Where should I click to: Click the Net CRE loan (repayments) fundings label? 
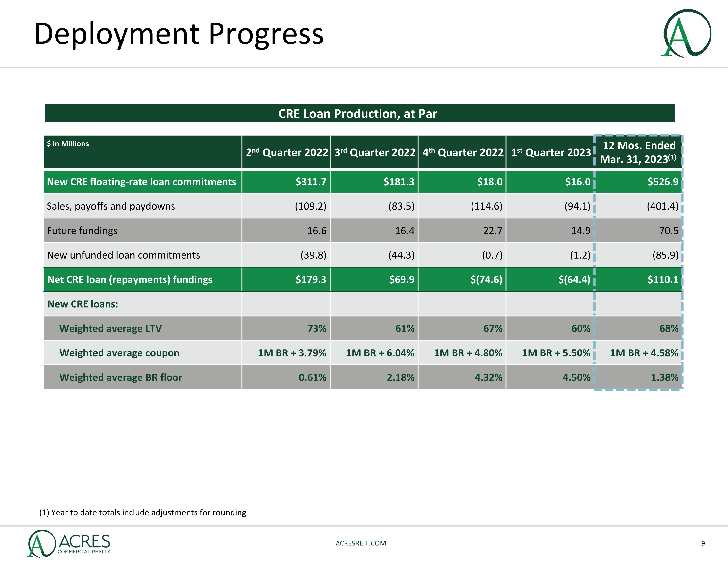pyautogui.click(x=130, y=279)
